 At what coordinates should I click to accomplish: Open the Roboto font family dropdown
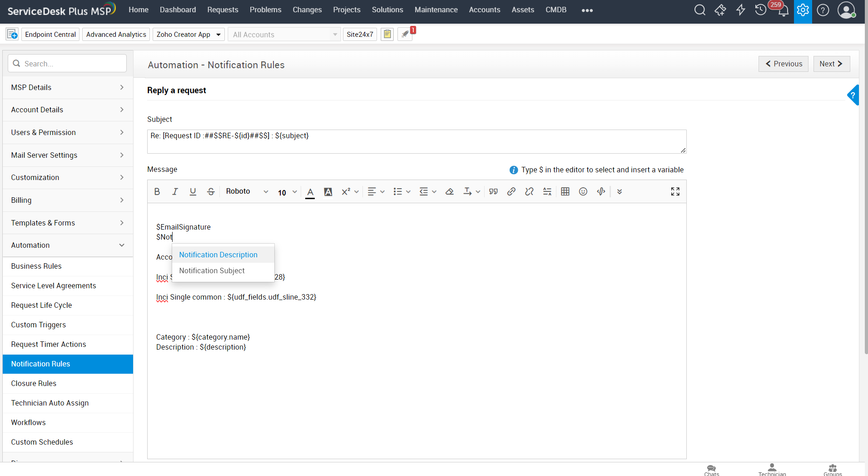coord(247,191)
